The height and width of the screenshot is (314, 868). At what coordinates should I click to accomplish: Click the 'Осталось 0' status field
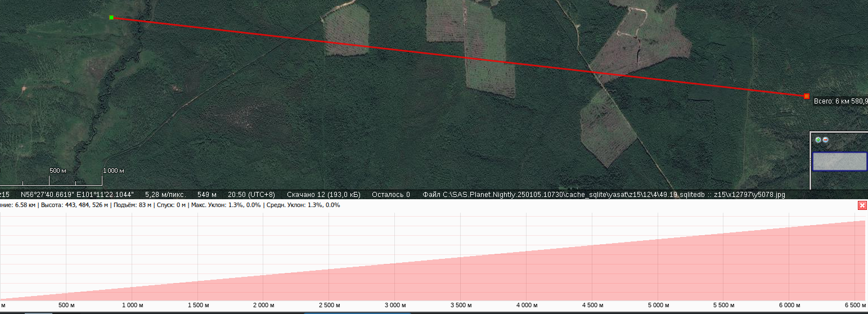390,195
